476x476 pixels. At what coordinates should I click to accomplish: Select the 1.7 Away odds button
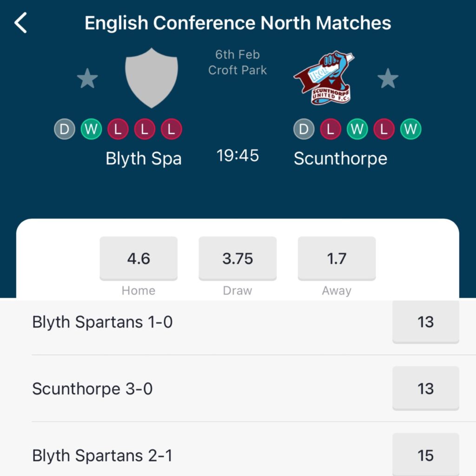coord(337,258)
